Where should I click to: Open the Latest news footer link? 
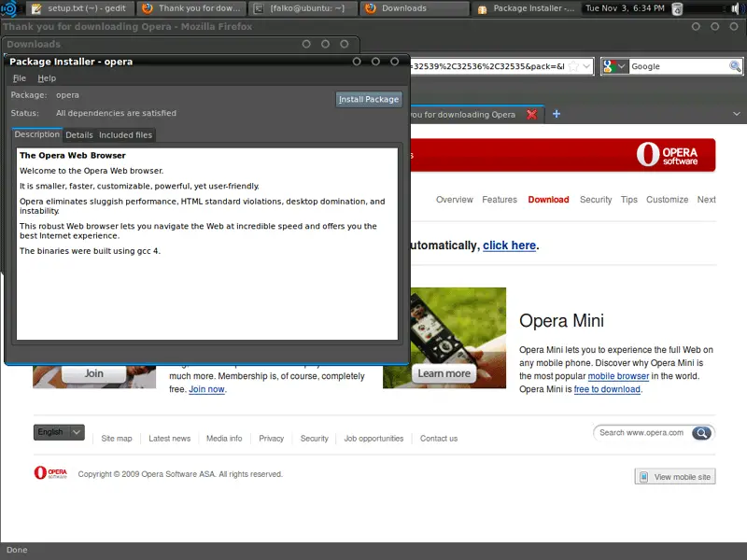click(x=169, y=439)
